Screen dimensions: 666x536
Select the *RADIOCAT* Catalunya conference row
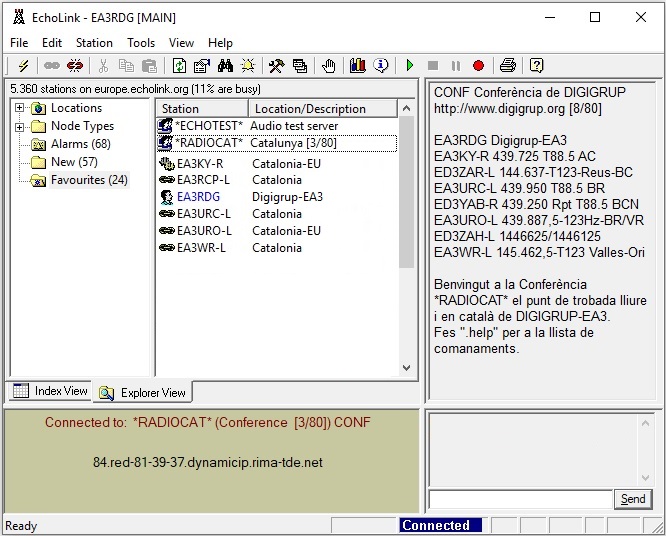277,143
